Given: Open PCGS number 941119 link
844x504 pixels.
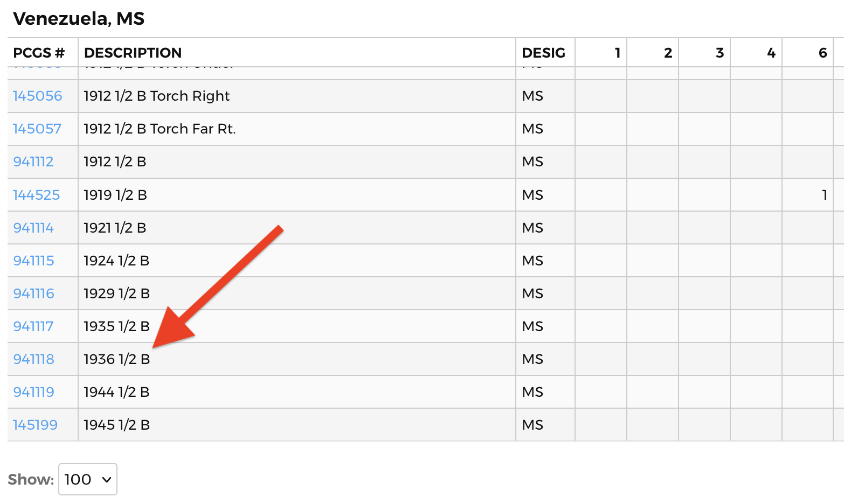Looking at the screenshot, I should pos(34,392).
